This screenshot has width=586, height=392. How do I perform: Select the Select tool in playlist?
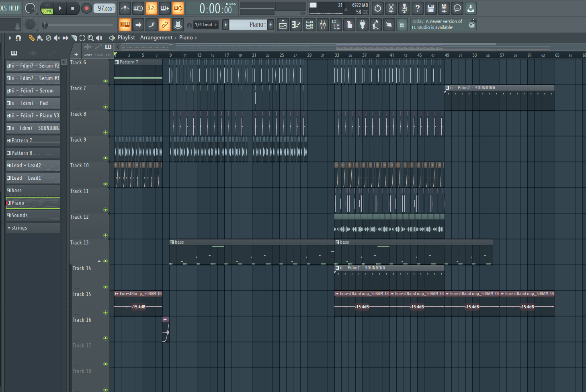point(82,38)
